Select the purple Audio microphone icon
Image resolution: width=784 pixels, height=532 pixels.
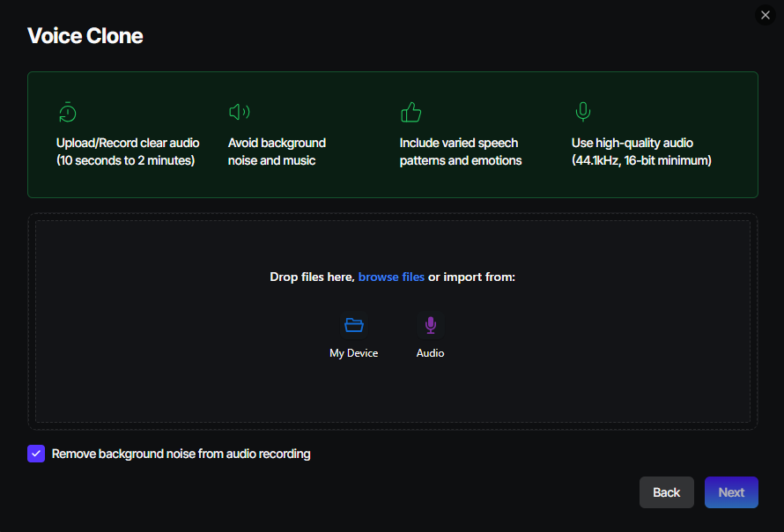[430, 325]
